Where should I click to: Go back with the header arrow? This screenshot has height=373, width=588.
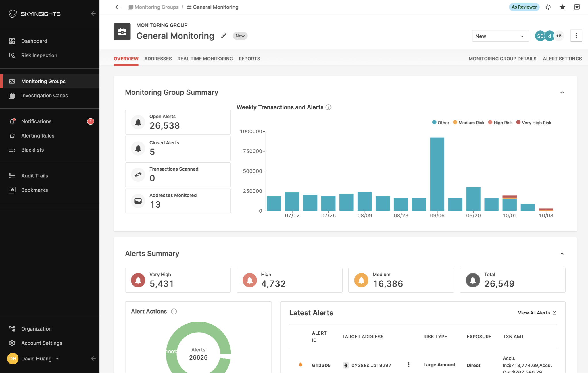(x=118, y=7)
